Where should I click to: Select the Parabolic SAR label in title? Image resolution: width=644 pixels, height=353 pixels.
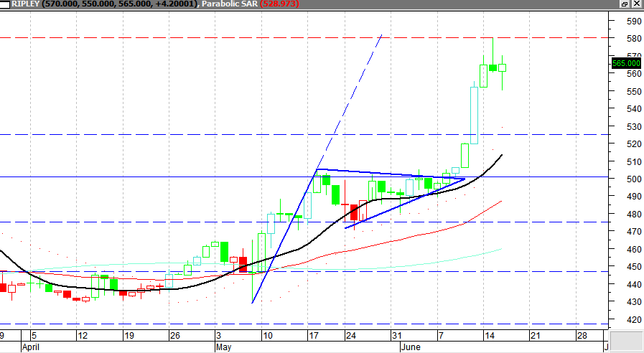(x=230, y=4)
